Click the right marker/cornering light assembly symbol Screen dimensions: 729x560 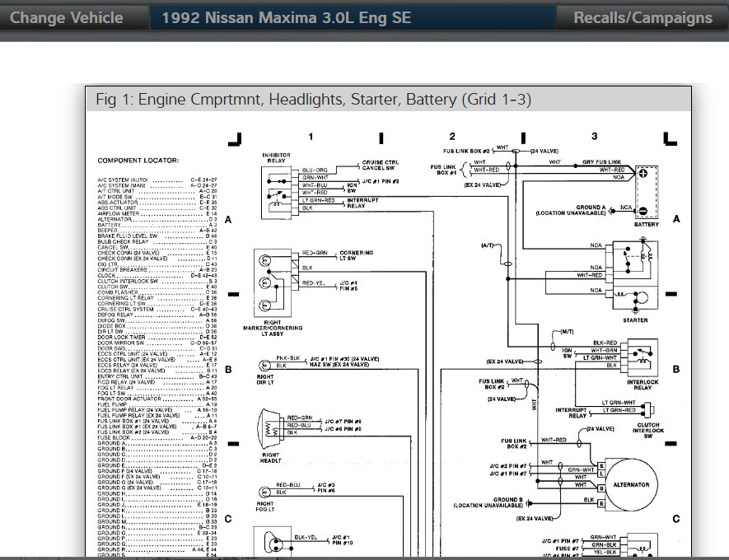click(x=271, y=282)
